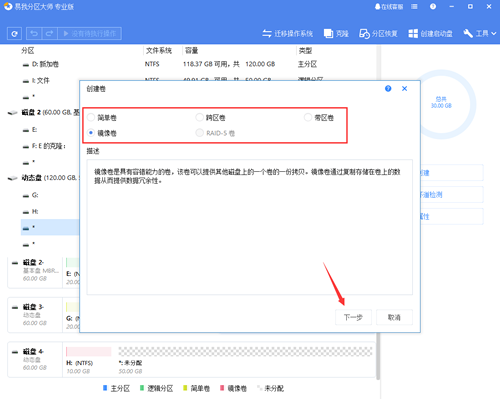
Task: Click the redo arrow in the toolbar
Action: 50,34
